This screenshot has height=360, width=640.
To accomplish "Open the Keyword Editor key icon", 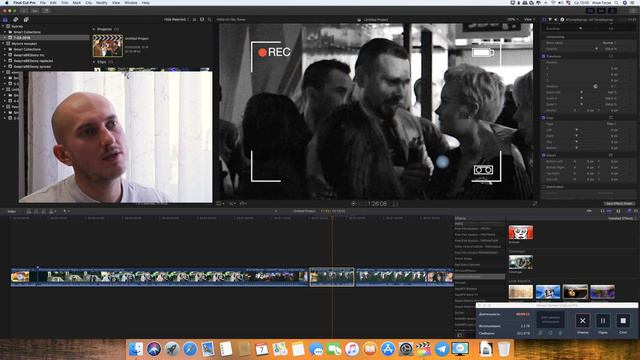I will [35, 11].
